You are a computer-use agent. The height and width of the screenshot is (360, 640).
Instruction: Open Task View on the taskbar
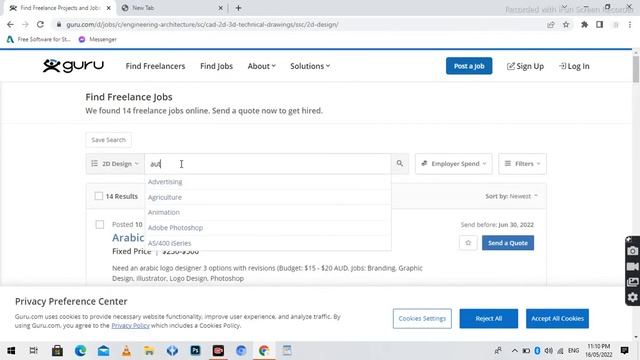click(x=34, y=351)
